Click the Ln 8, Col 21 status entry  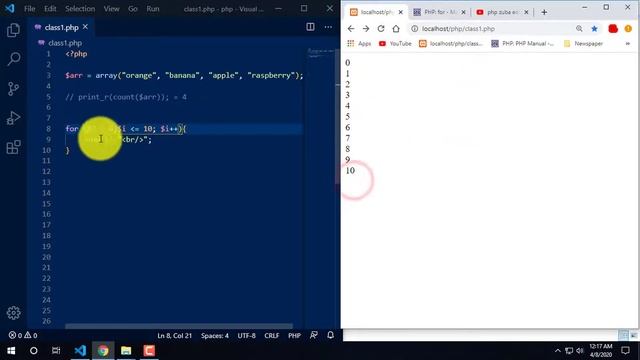pyautogui.click(x=174, y=336)
